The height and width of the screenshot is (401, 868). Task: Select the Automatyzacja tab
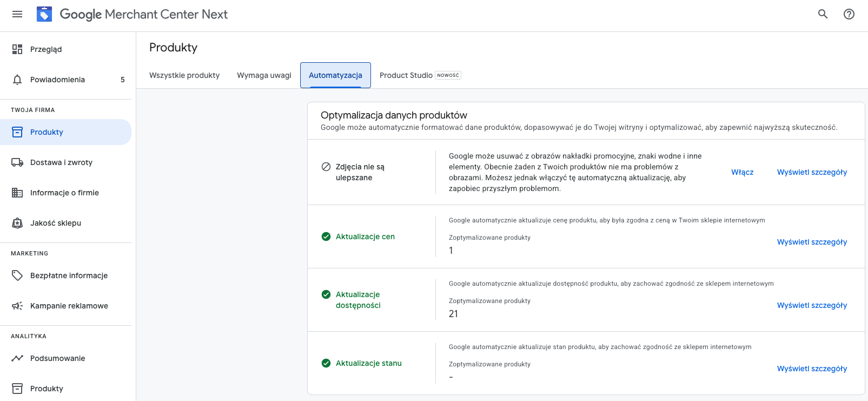335,75
